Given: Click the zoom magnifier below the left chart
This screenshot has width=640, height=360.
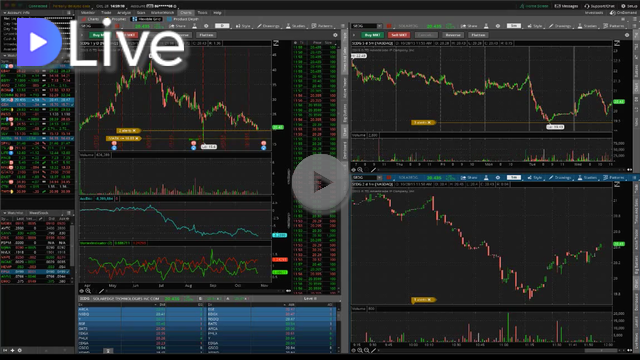Looking at the screenshot, I should click(88, 291).
